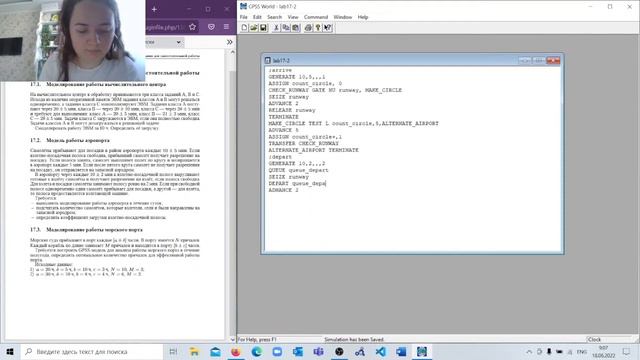640x360 pixels.
Task: Click the browser shield pocket icon
Action: (x=211, y=27)
